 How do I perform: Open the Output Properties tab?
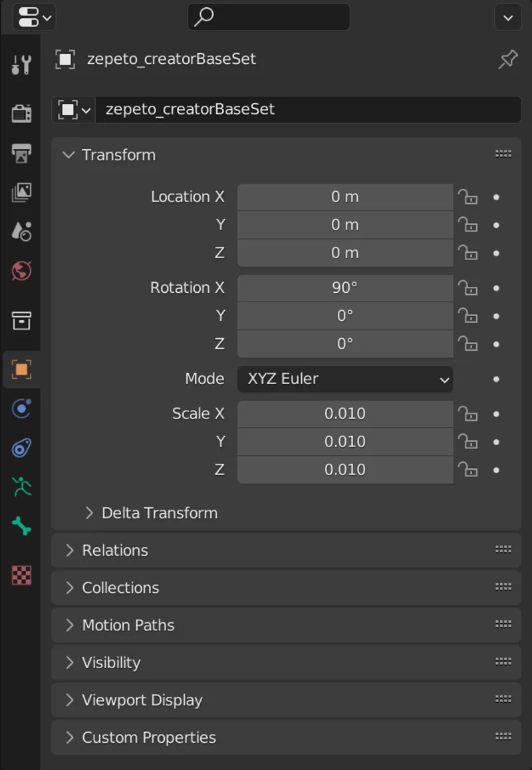[x=21, y=153]
